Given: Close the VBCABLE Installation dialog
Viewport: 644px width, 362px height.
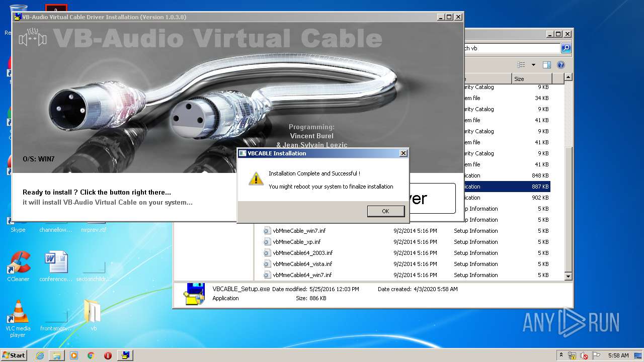Looking at the screenshot, I should (403, 153).
